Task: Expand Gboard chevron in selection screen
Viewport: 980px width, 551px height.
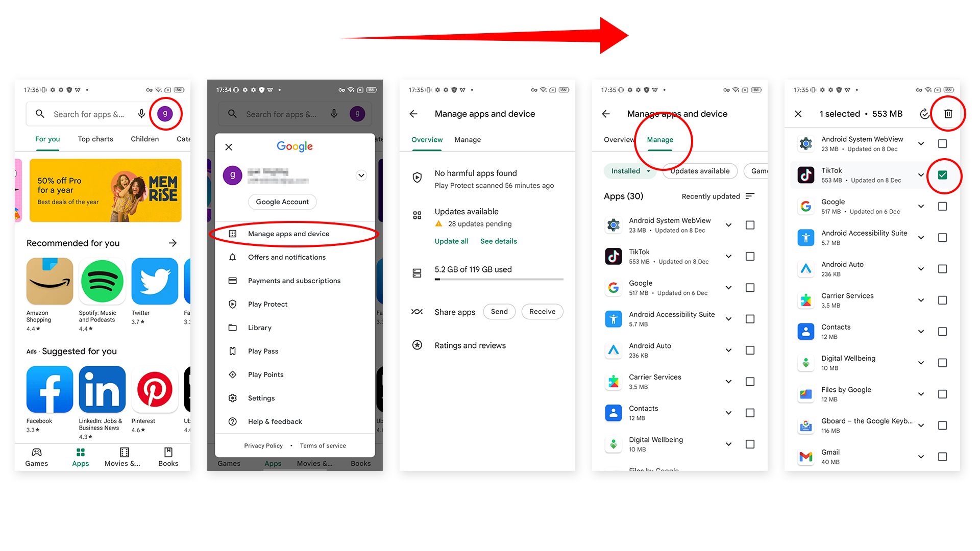Action: click(921, 425)
